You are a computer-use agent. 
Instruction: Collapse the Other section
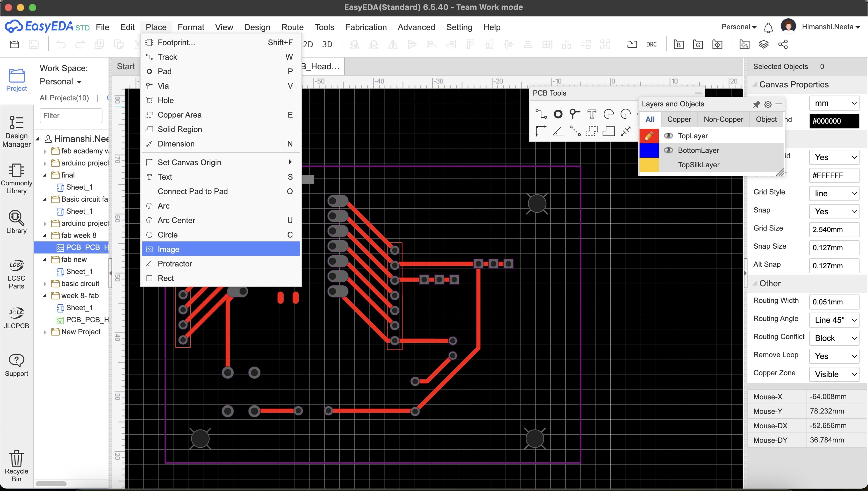(755, 283)
